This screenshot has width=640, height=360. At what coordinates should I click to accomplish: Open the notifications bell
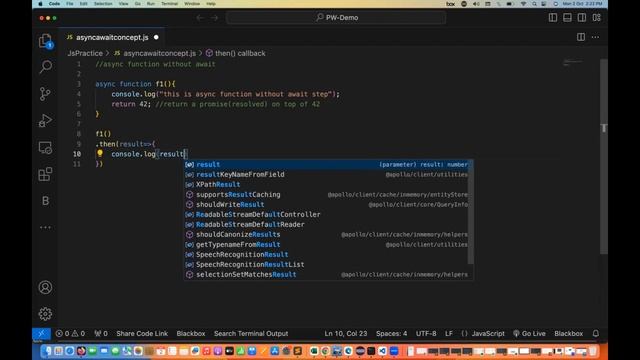pyautogui.click(x=596, y=333)
